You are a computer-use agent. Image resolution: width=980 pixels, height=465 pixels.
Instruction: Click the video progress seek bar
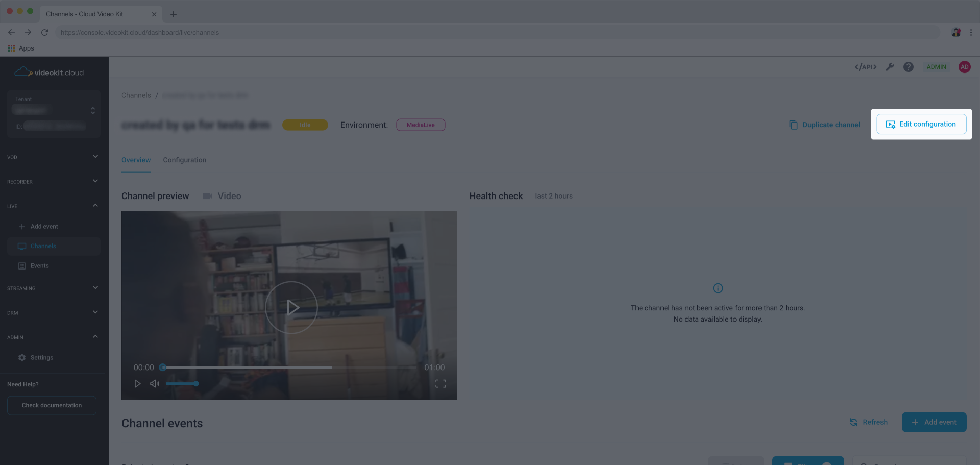[x=289, y=368]
